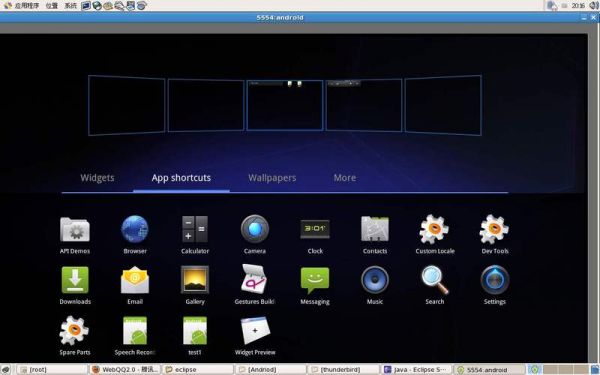Pick the fourth home screen panel

364,105
